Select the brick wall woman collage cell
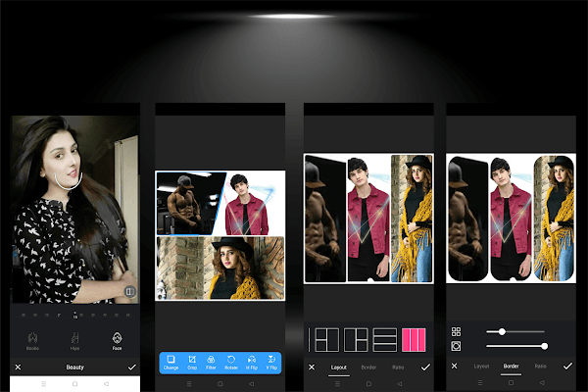Screen dimensions: 588x392 point(220,268)
